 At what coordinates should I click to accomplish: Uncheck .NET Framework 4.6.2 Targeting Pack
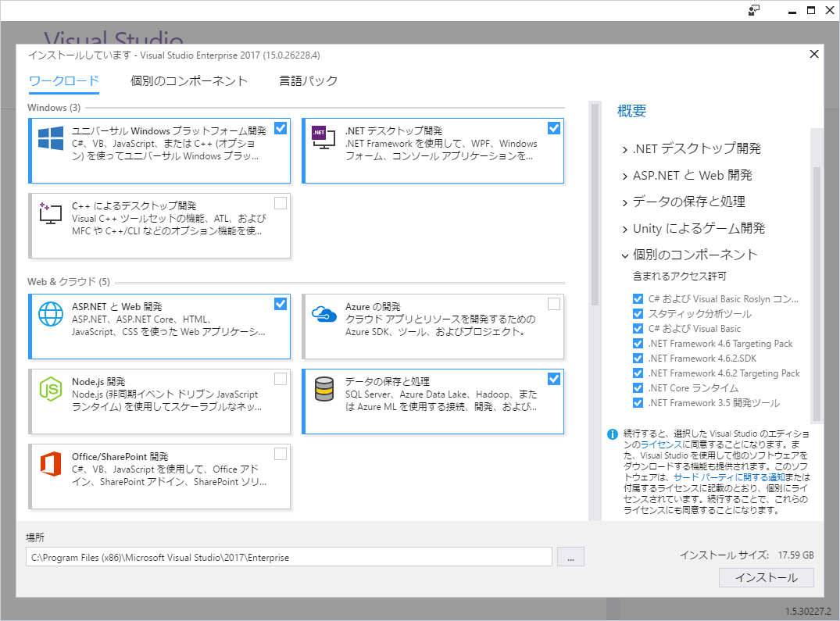tap(638, 373)
